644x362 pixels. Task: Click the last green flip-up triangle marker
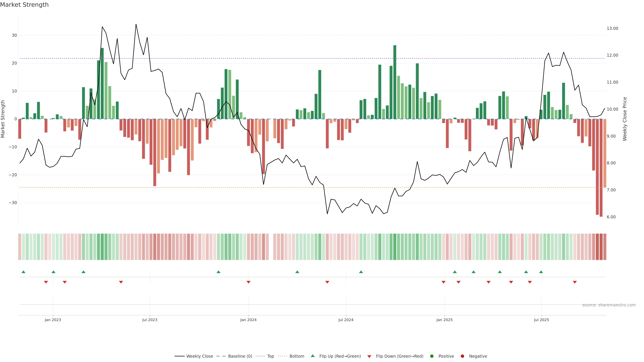[x=541, y=272]
